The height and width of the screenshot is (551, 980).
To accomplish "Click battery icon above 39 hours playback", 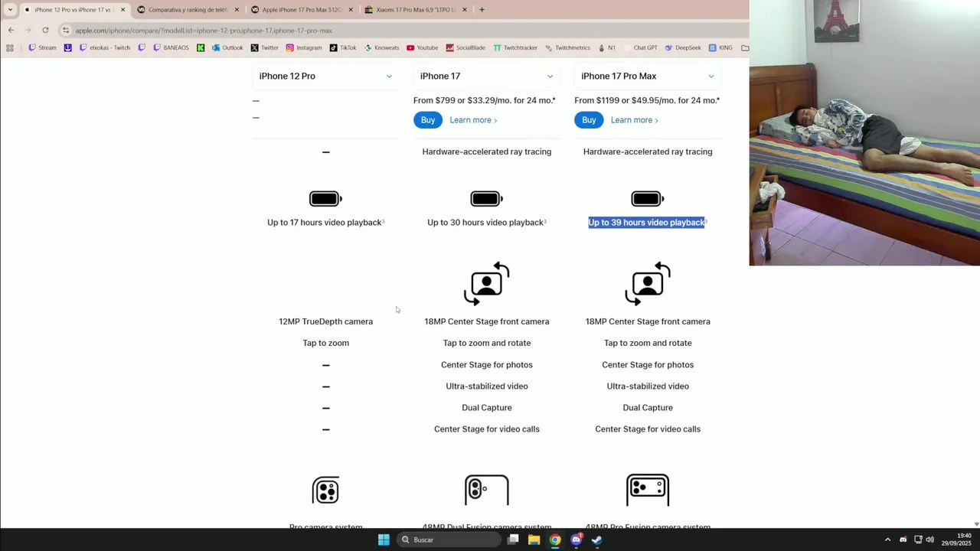I will tap(648, 199).
